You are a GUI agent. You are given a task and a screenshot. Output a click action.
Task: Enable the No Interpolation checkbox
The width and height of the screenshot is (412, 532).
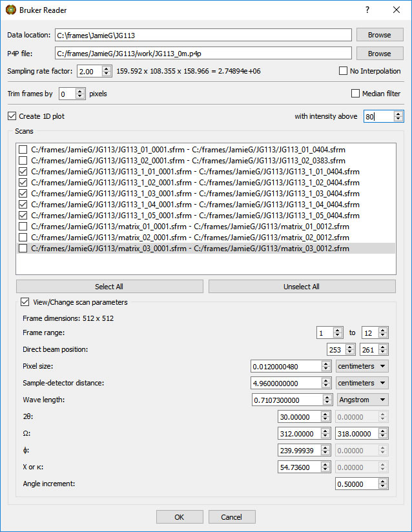[344, 71]
